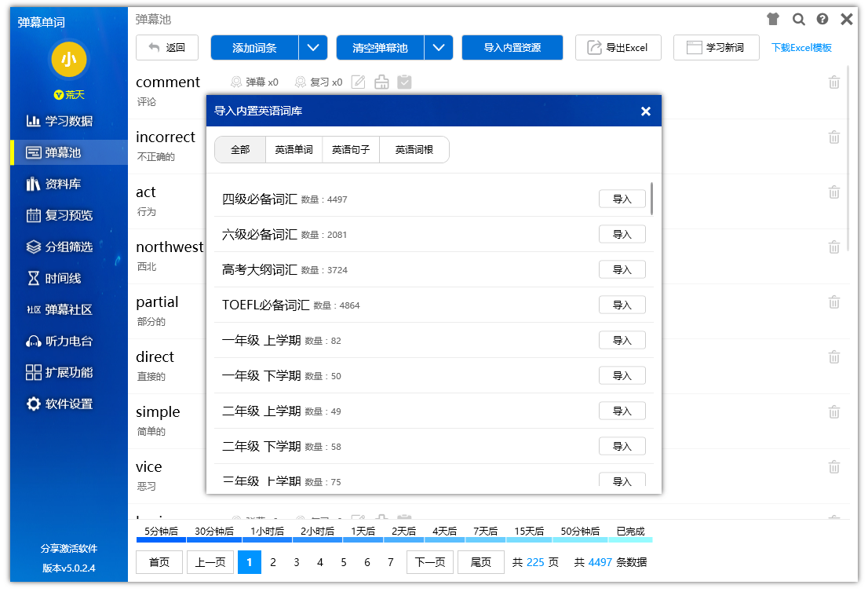Jump to page 4 in the pagination bar

coord(319,562)
